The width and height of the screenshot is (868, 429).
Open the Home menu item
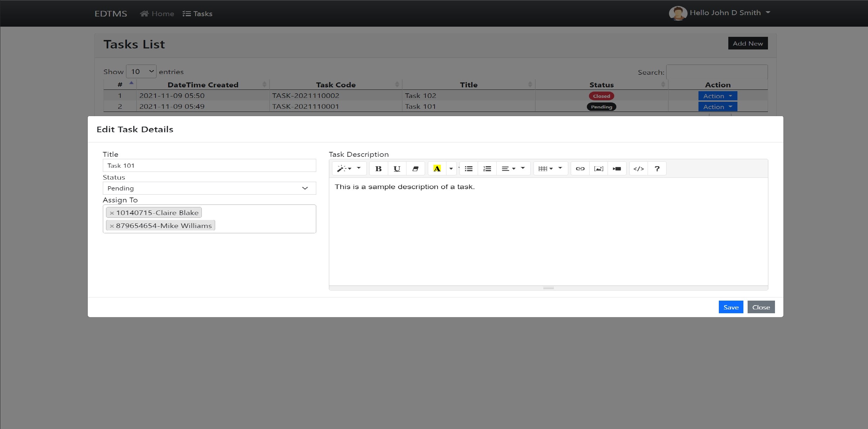pyautogui.click(x=157, y=13)
